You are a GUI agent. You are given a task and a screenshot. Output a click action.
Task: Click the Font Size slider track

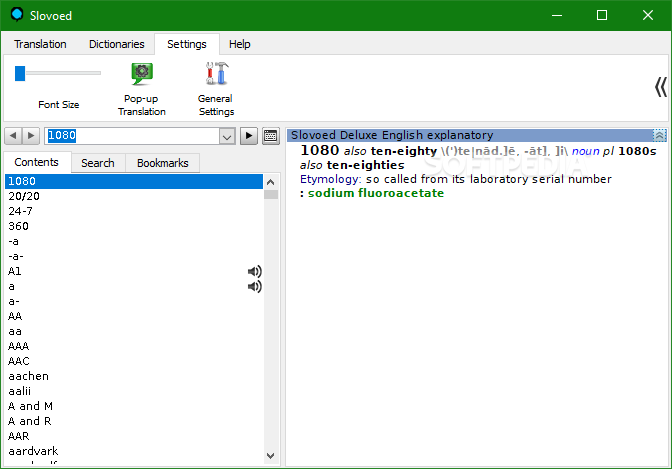pyautogui.click(x=63, y=73)
